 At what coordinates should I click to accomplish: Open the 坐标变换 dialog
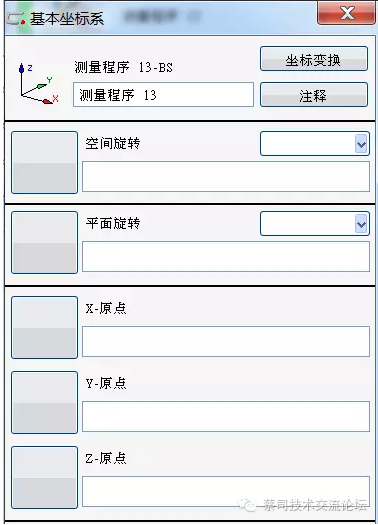click(314, 59)
